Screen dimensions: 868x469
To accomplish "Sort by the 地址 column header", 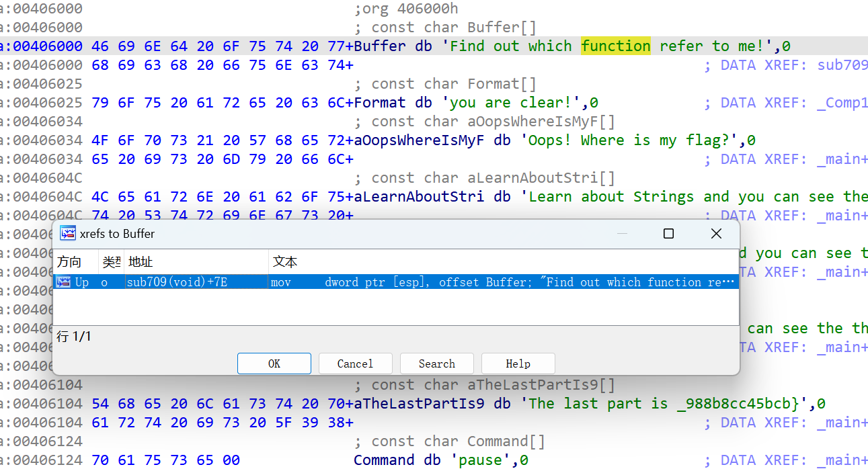I will tap(141, 262).
